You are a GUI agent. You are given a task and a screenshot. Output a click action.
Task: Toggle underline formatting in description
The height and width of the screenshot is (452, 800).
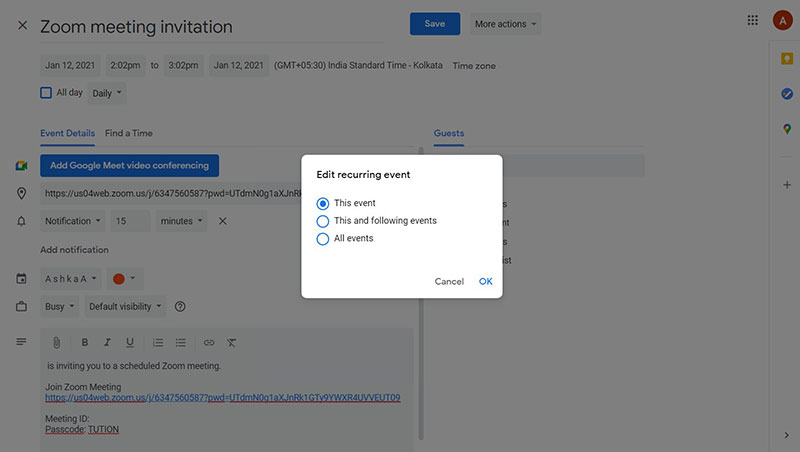point(130,343)
